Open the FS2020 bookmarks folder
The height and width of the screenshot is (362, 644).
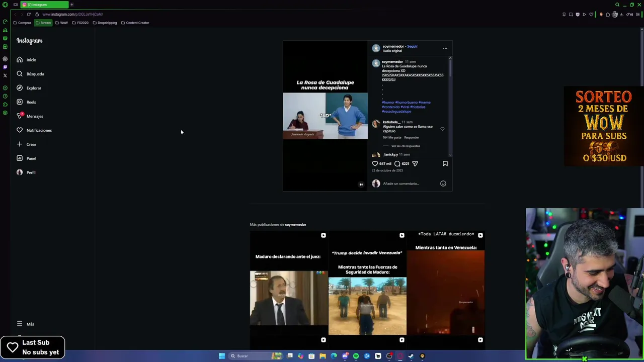80,23
